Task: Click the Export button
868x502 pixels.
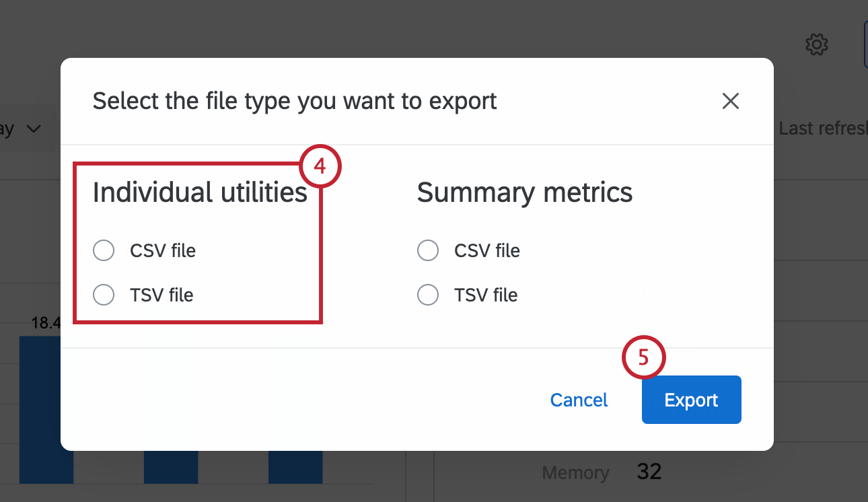Action: [x=691, y=399]
